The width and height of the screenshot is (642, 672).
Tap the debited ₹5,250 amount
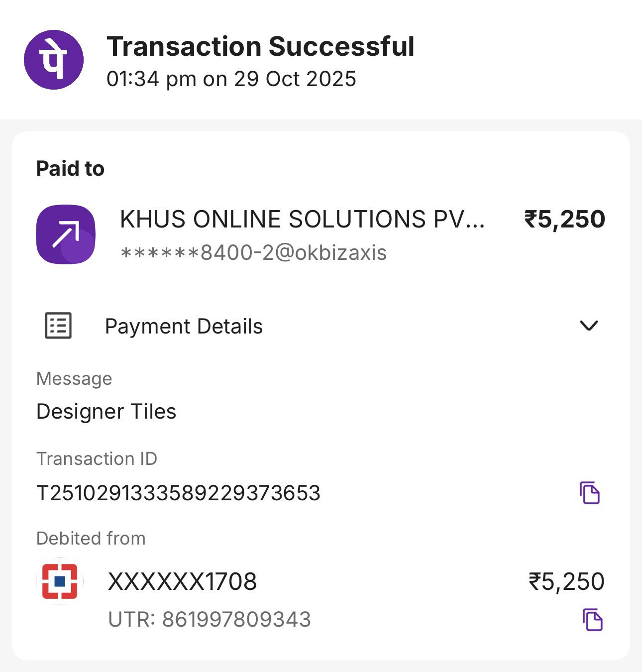click(x=566, y=581)
